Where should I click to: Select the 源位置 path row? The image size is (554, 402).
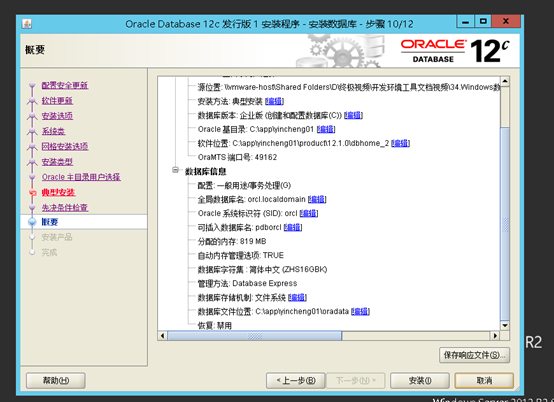coord(348,87)
